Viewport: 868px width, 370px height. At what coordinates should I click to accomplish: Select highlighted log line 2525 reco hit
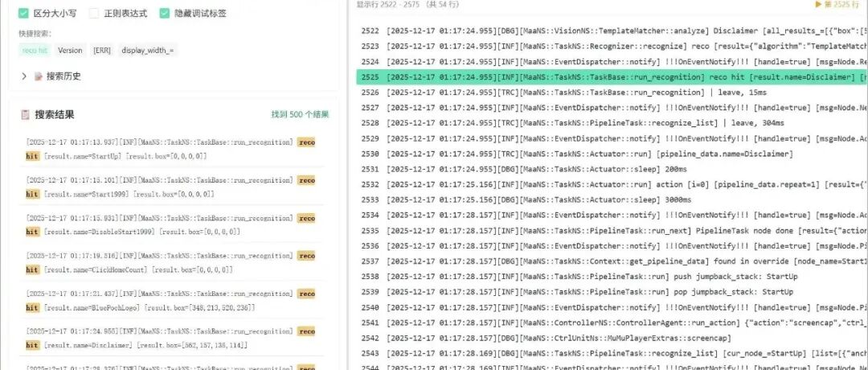point(612,77)
